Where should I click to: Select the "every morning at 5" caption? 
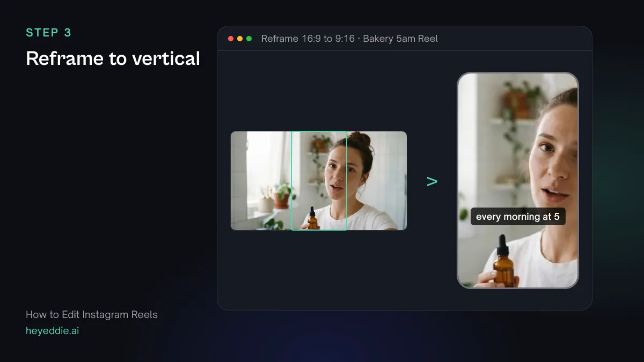pyautogui.click(x=518, y=217)
